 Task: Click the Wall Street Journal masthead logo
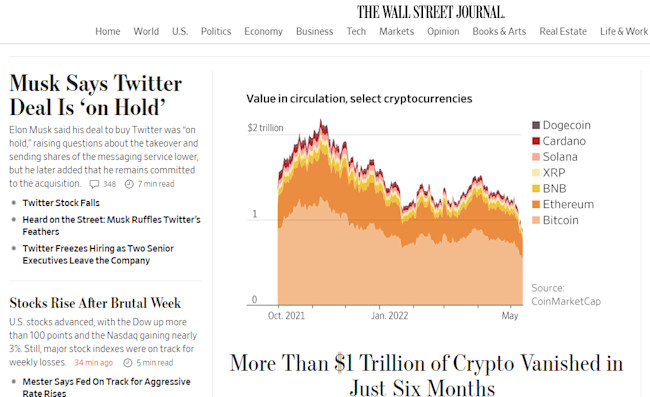coord(431,12)
